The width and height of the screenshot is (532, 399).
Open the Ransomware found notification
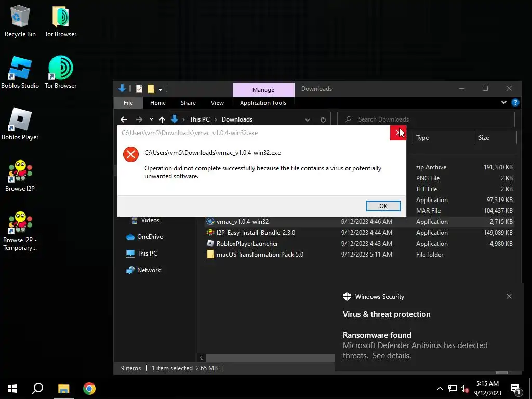(415, 345)
